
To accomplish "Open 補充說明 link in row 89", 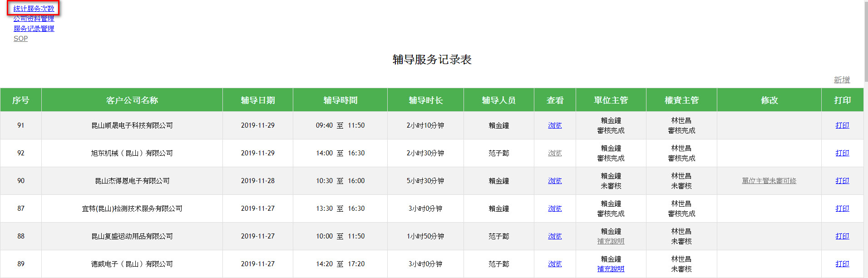I will click(611, 269).
